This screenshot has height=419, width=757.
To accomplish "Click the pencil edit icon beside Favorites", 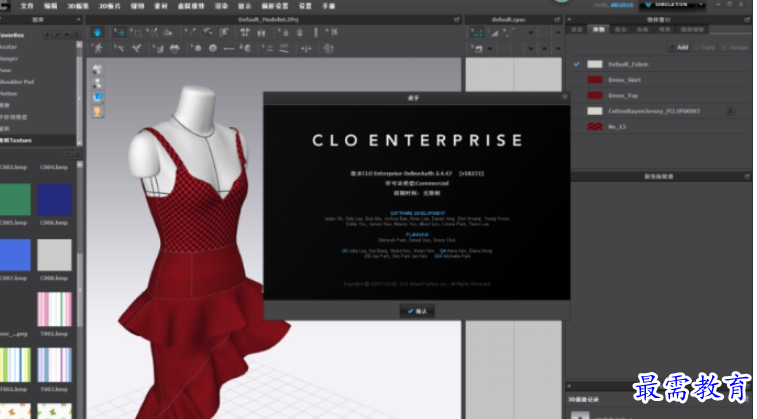I will pyautogui.click(x=57, y=35).
